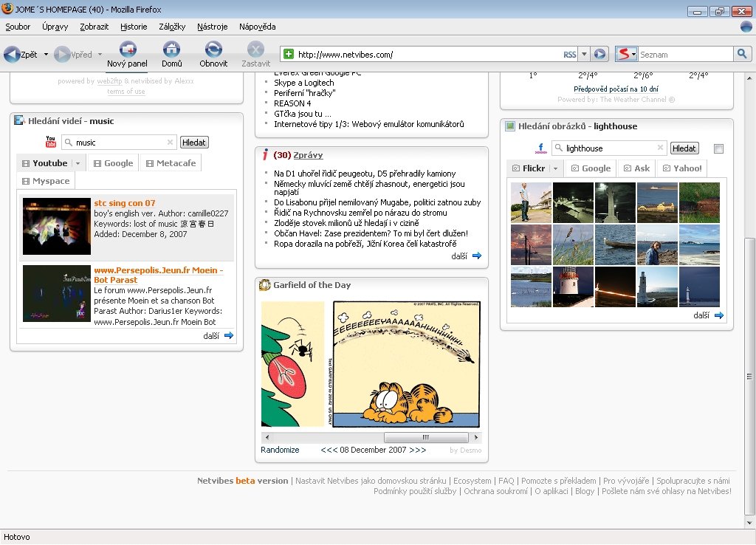Click the Flickr logo in image search widget
This screenshot has height=545, width=756.
pyautogui.click(x=541, y=148)
